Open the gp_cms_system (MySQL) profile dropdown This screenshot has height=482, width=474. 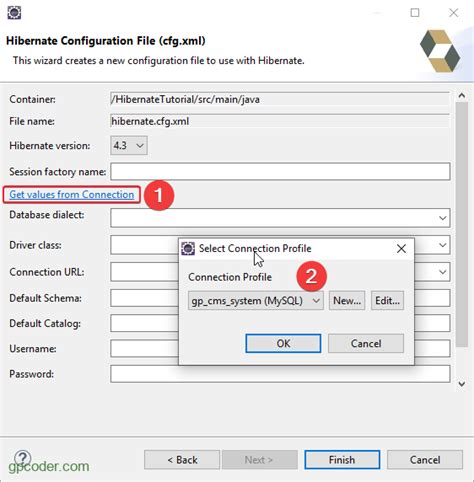pyautogui.click(x=256, y=301)
